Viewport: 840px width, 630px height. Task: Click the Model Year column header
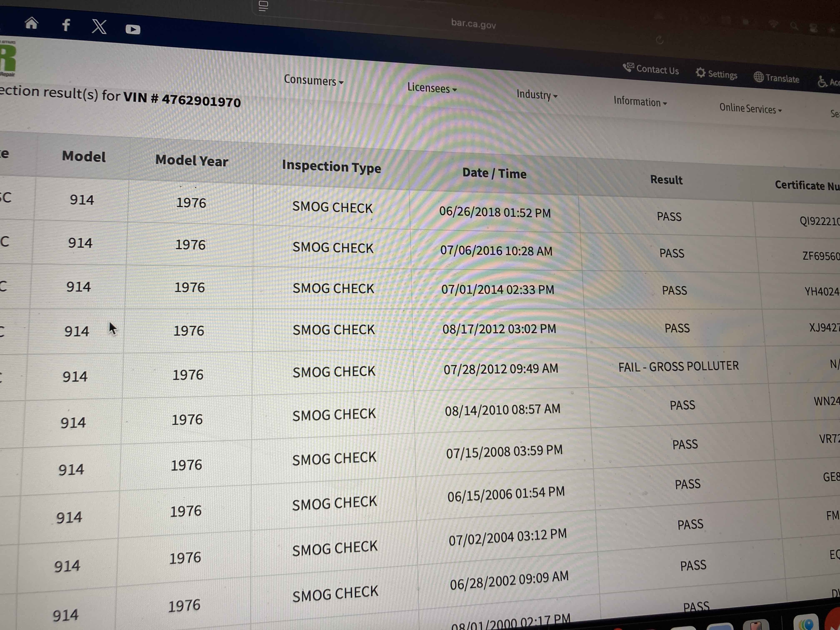pyautogui.click(x=191, y=160)
